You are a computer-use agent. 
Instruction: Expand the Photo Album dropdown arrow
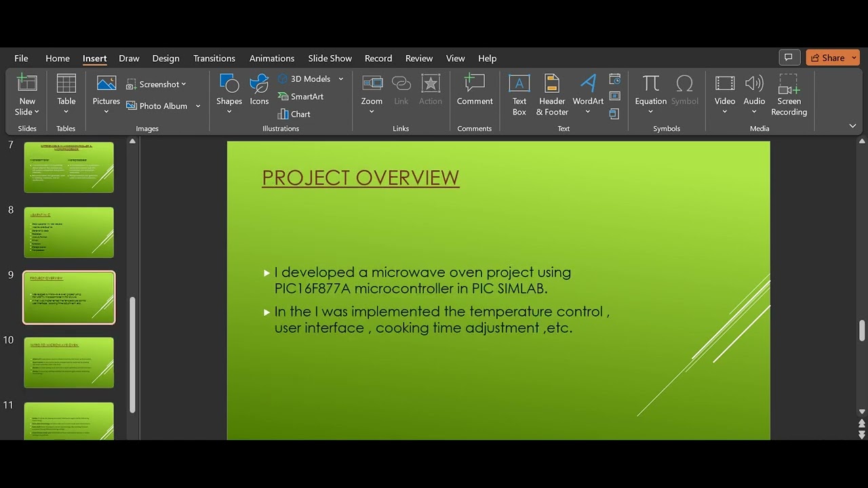[x=198, y=106]
